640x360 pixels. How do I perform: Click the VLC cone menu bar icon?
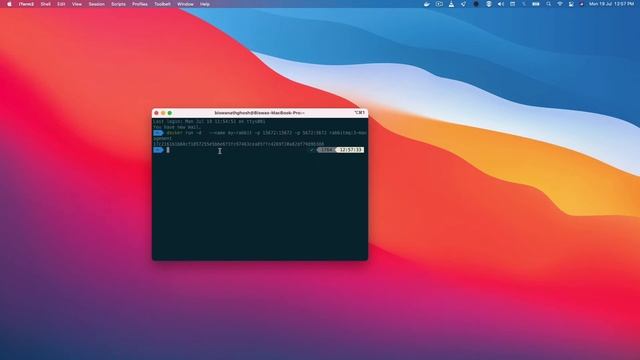pyautogui.click(x=451, y=4)
